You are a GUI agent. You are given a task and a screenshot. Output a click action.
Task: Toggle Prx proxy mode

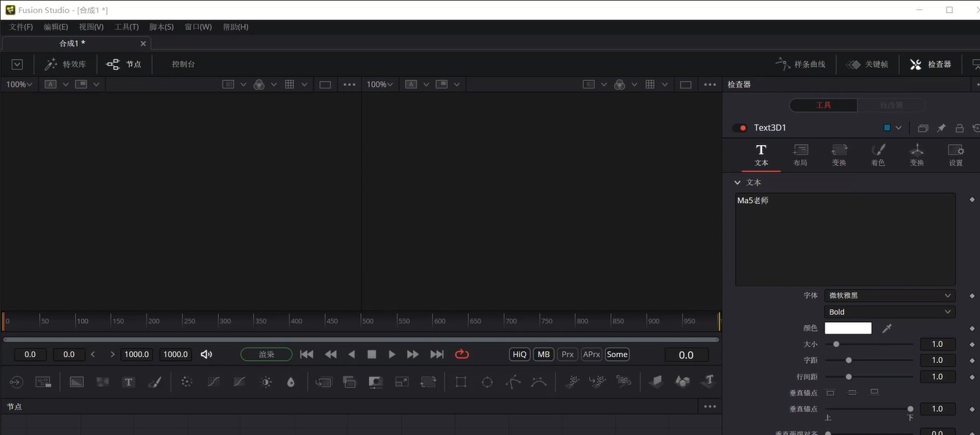pos(567,354)
